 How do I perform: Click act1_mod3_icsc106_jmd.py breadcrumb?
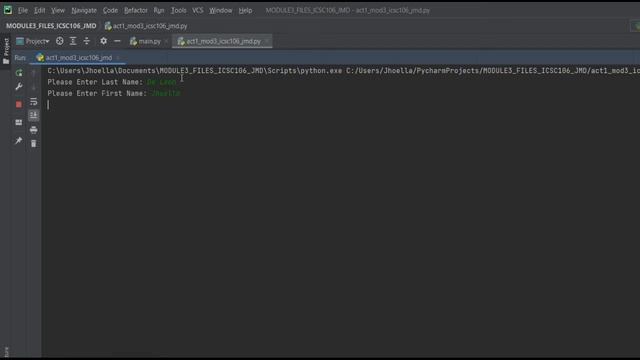coord(146,26)
